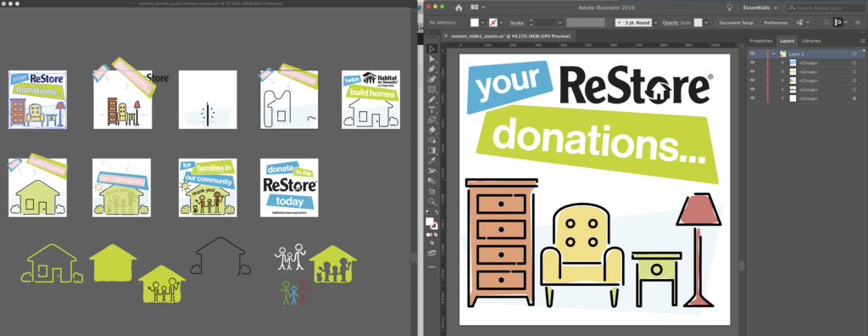Select the Type tool

pyautogui.click(x=432, y=109)
